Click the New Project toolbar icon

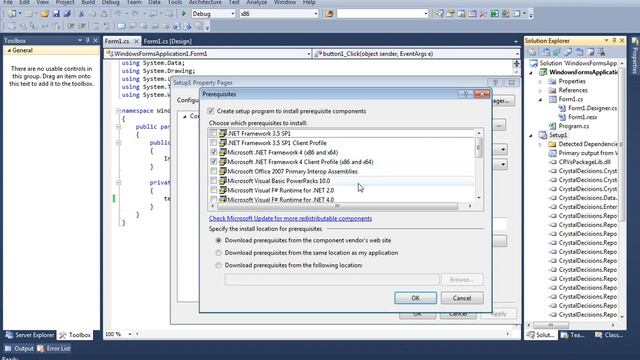pos(12,14)
